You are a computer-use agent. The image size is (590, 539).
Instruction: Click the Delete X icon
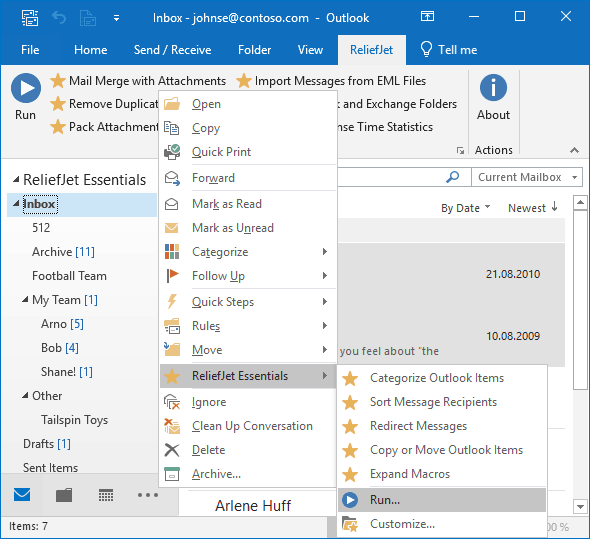click(x=172, y=450)
